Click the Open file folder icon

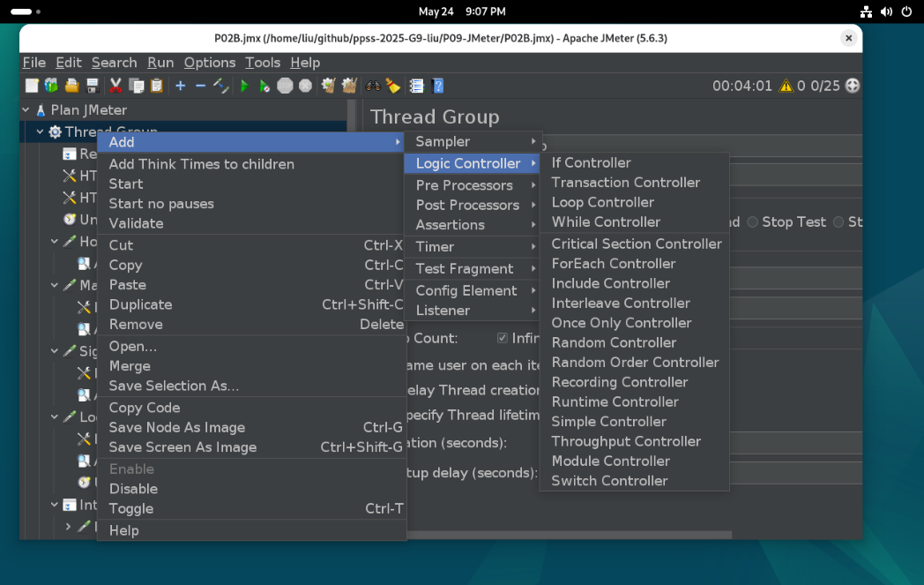pyautogui.click(x=72, y=86)
